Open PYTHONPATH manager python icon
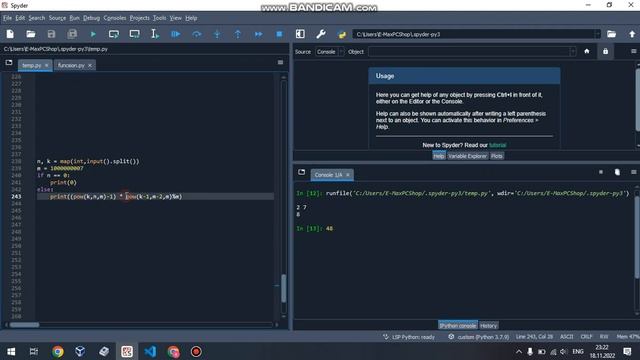 point(342,34)
